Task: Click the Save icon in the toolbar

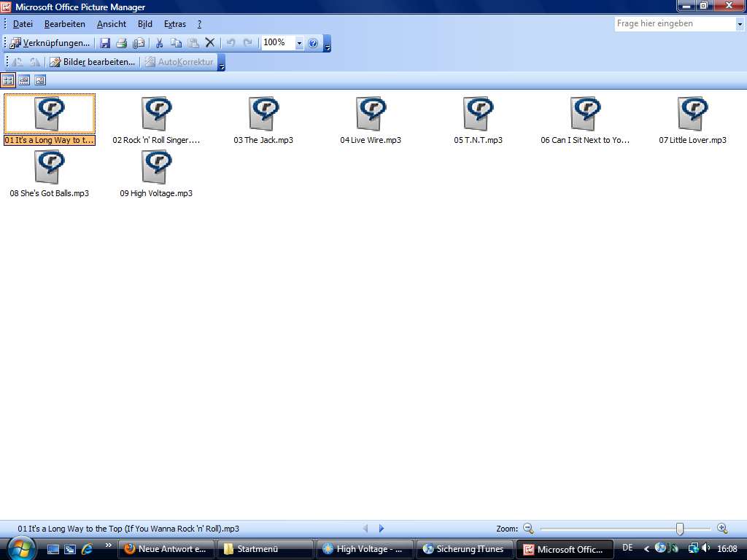Action: [x=105, y=43]
